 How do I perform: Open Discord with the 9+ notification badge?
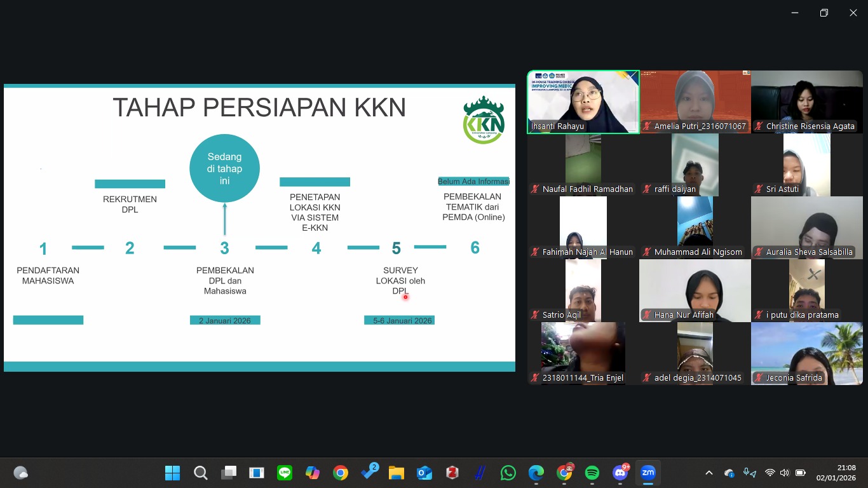click(x=620, y=473)
